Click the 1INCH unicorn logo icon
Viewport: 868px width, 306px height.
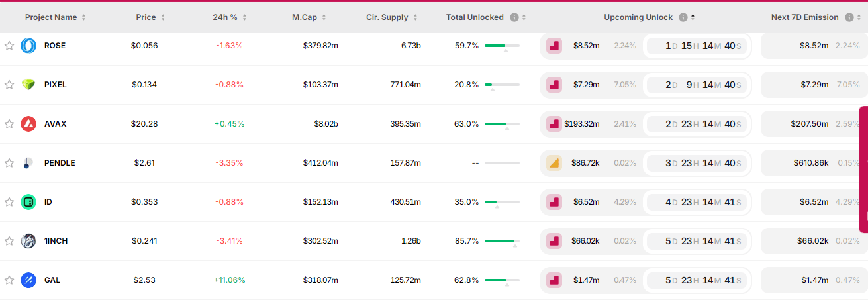28,241
